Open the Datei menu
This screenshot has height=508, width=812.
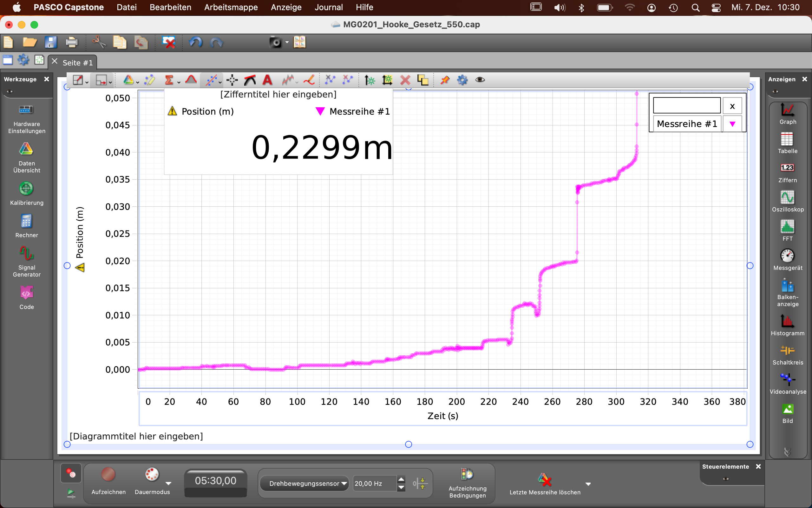127,7
